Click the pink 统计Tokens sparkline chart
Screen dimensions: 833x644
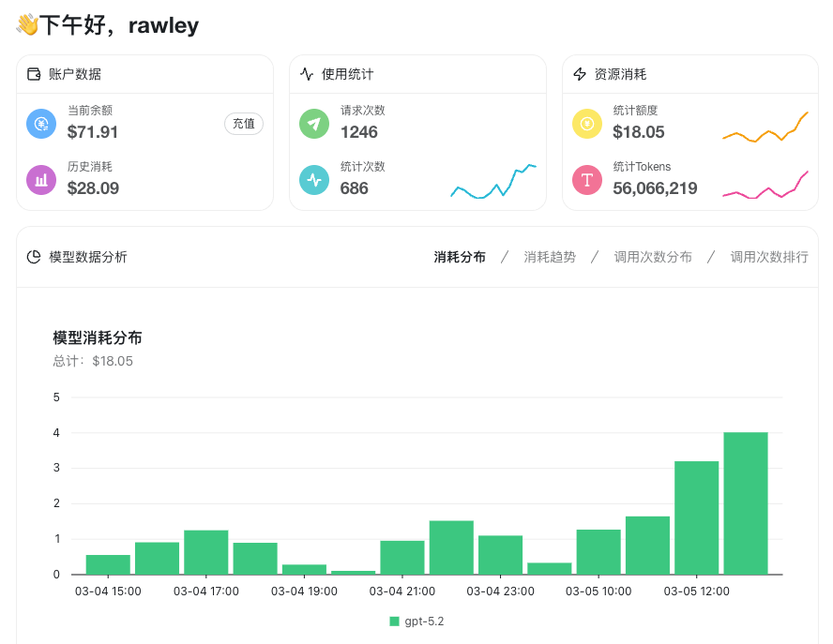pos(765,186)
